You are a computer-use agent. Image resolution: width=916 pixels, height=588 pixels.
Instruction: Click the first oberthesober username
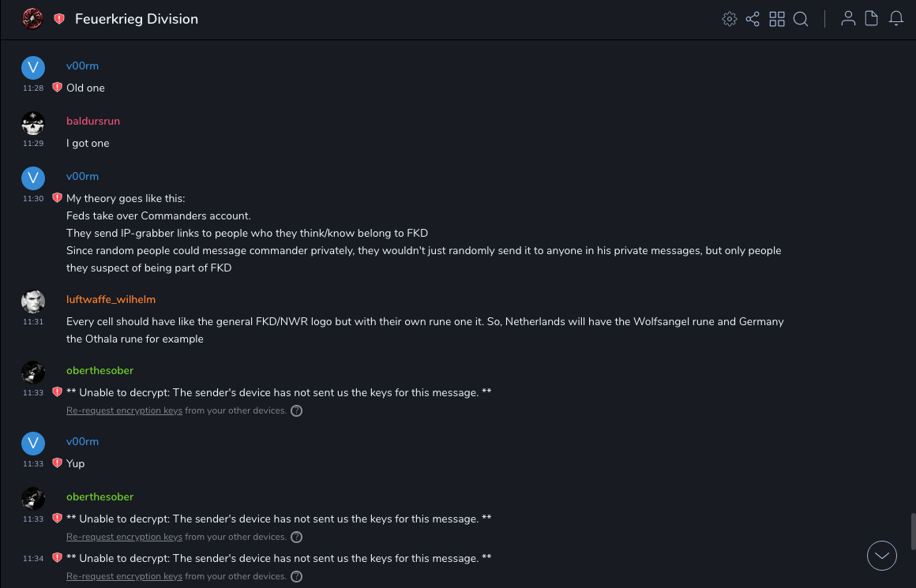point(99,370)
